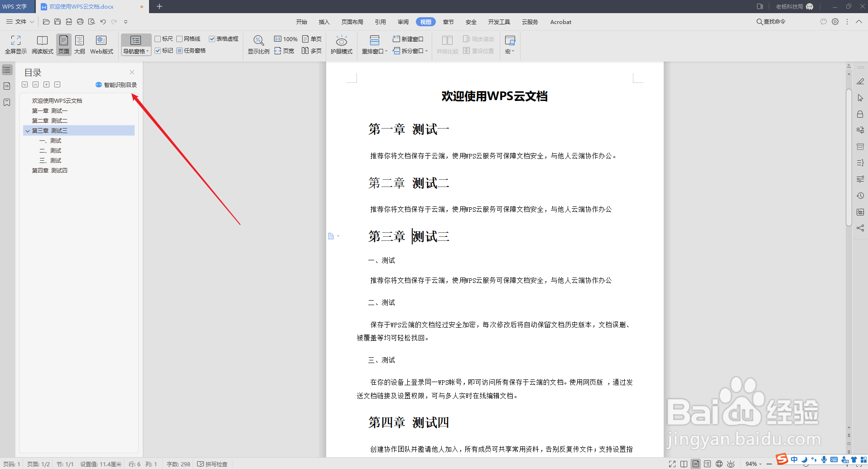Screen dimensions: 868x469
Task: Fit to 页宽 page width
Action: point(285,51)
